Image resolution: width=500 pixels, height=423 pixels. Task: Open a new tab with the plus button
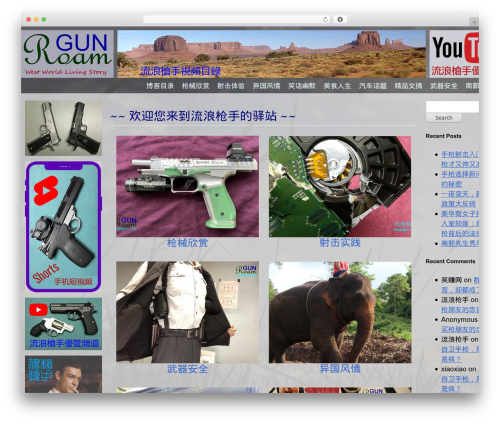tap(474, 22)
